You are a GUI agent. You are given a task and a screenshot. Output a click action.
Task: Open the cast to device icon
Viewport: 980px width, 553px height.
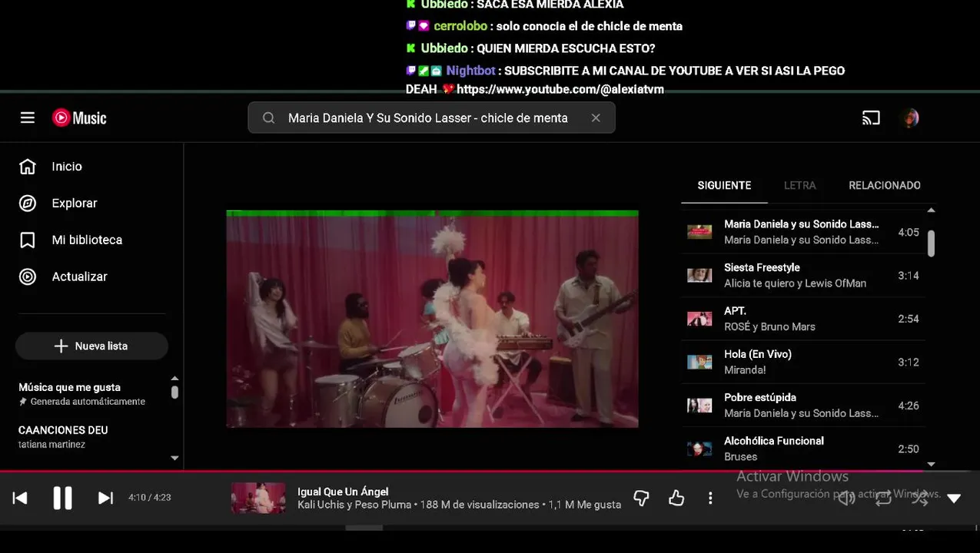pyautogui.click(x=871, y=118)
